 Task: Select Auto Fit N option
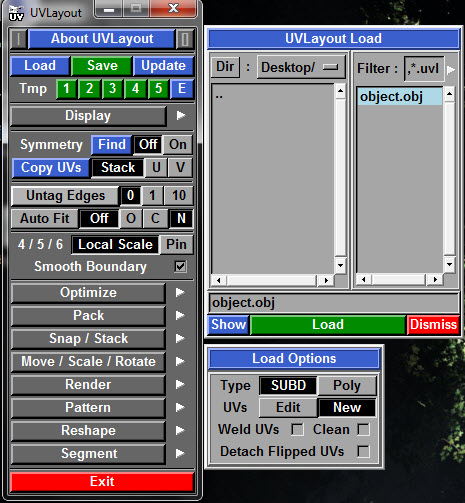[x=181, y=219]
